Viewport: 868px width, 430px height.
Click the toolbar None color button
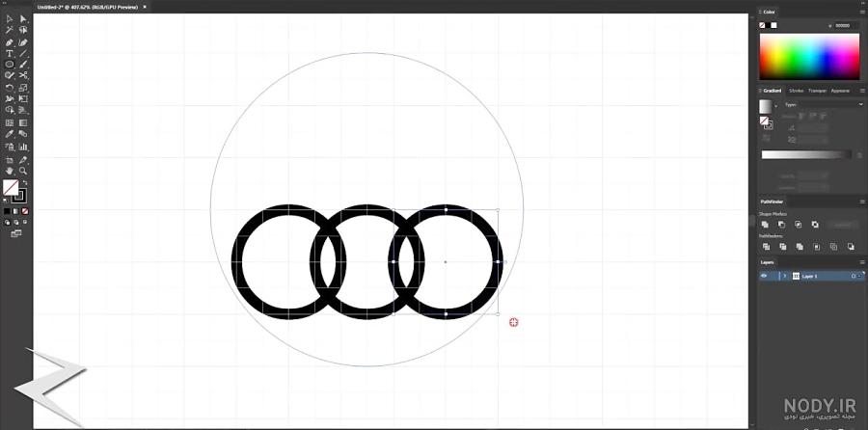click(25, 211)
